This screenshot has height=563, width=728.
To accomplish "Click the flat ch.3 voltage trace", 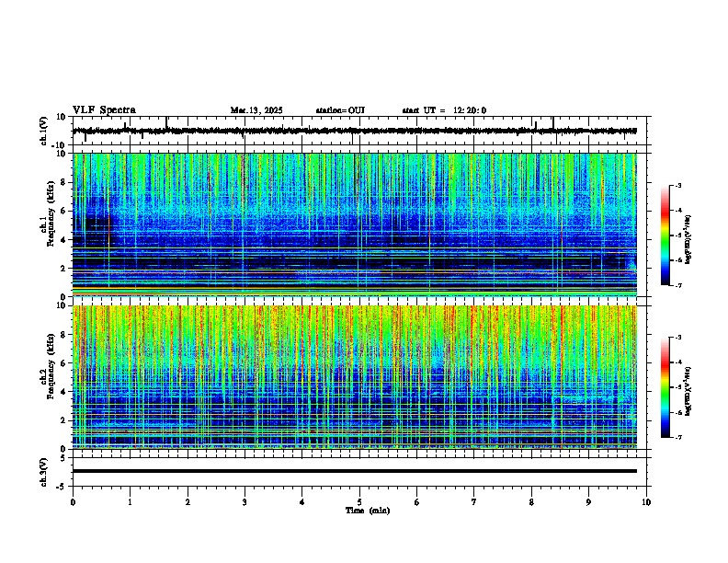I will point(355,471).
